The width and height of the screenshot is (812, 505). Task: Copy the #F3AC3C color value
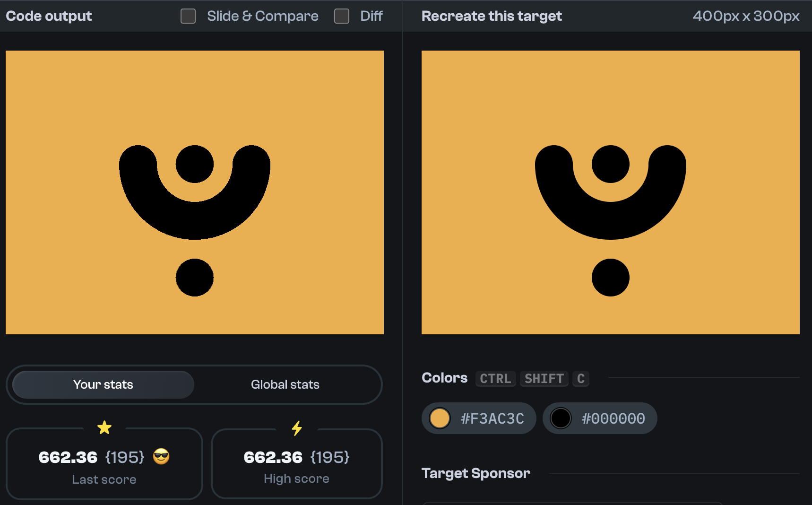pos(492,418)
